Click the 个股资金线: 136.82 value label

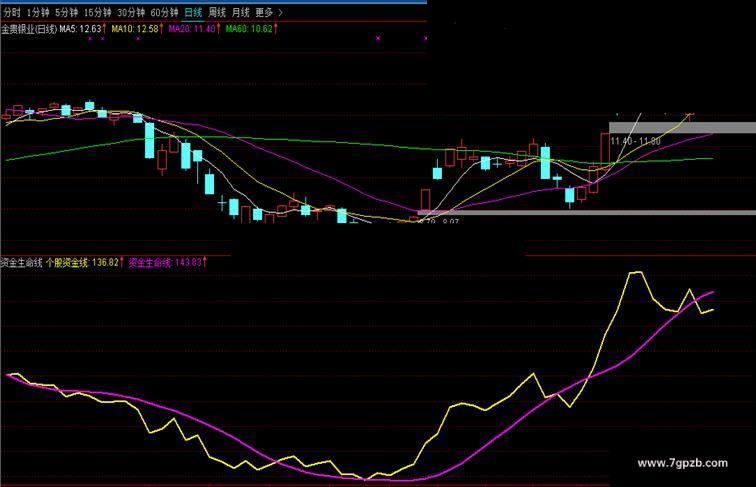point(82,263)
